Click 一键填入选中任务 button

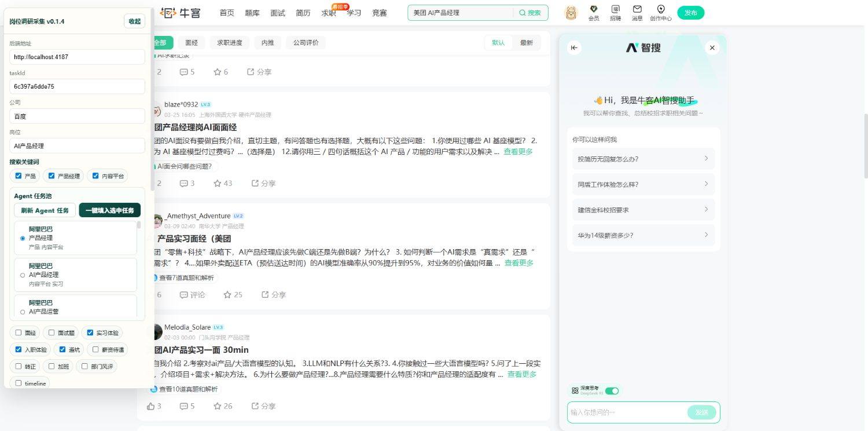(x=110, y=210)
